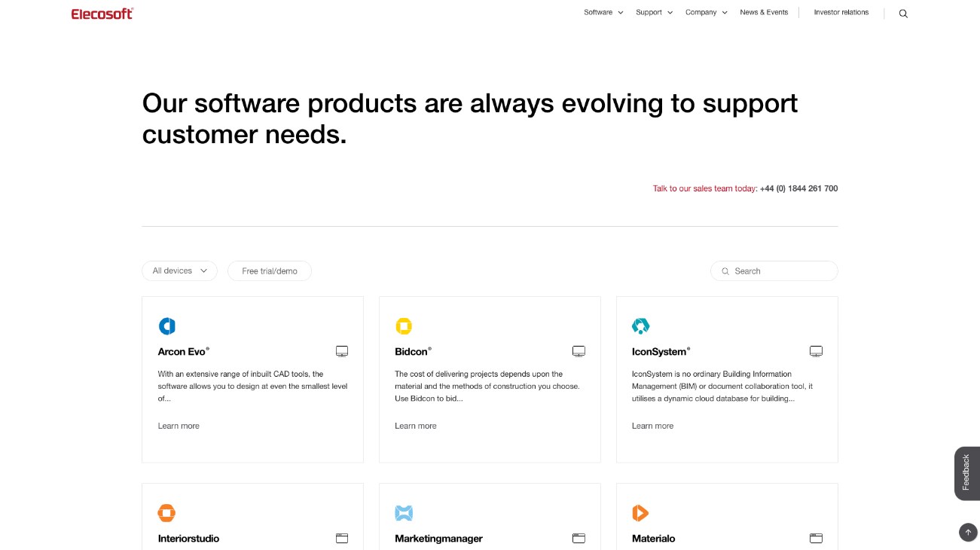Click magnifier icon inside product search field

[x=725, y=271]
